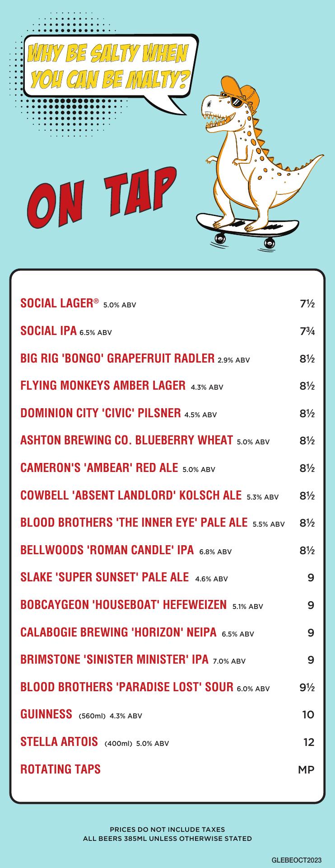335x868 pixels.
Task: Click the prices do not include taxes note
Action: [x=167, y=829]
